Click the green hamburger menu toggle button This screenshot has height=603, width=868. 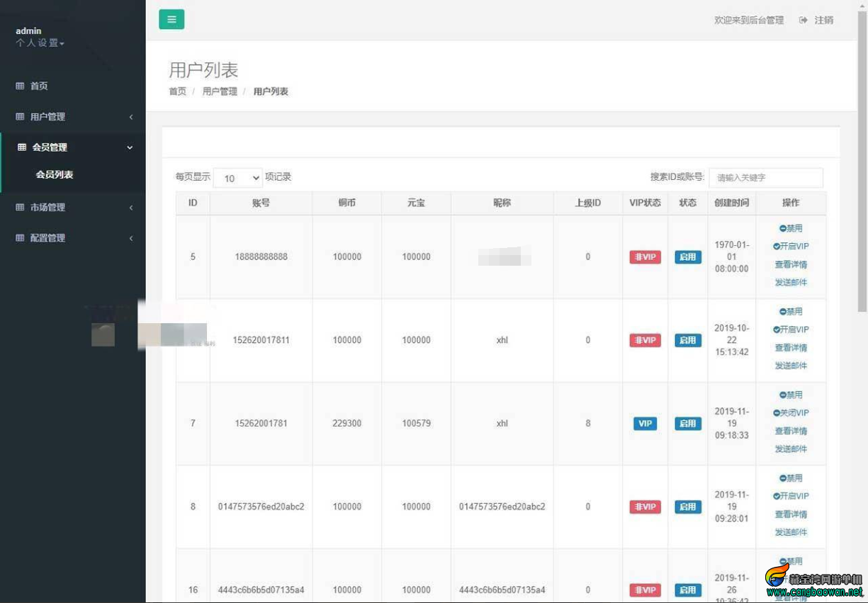click(171, 20)
